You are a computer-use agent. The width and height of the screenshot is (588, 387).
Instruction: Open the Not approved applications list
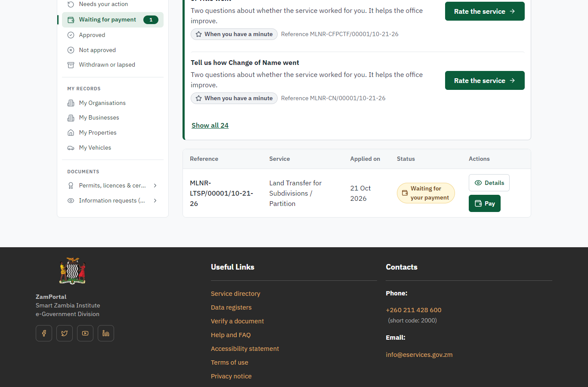[x=113, y=50]
